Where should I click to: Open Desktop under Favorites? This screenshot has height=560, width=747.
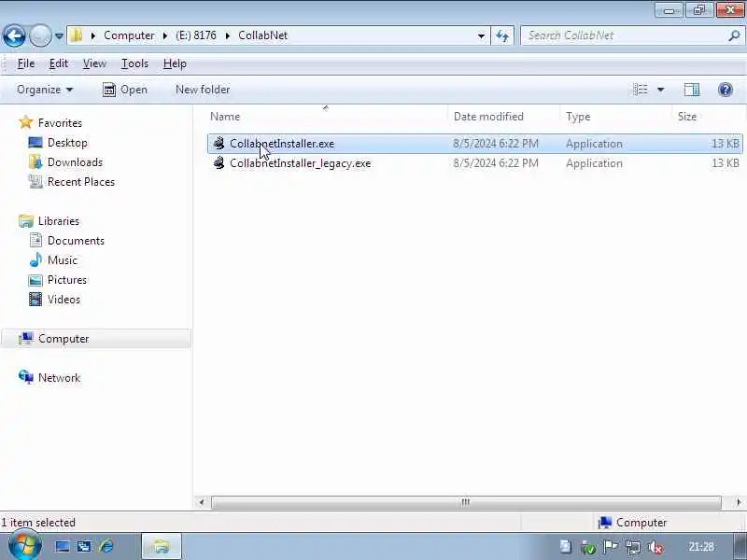(x=67, y=143)
